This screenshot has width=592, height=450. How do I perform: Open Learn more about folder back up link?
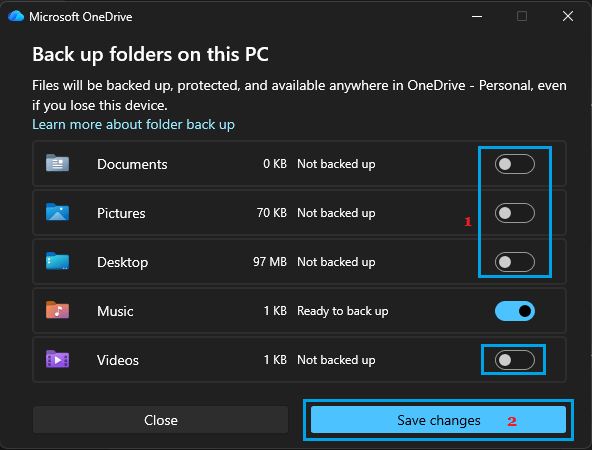tap(133, 125)
